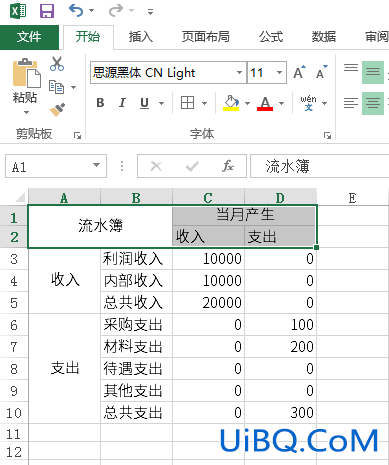Click the Name Box showing A1
The height and width of the screenshot is (465, 389).
[x=48, y=166]
